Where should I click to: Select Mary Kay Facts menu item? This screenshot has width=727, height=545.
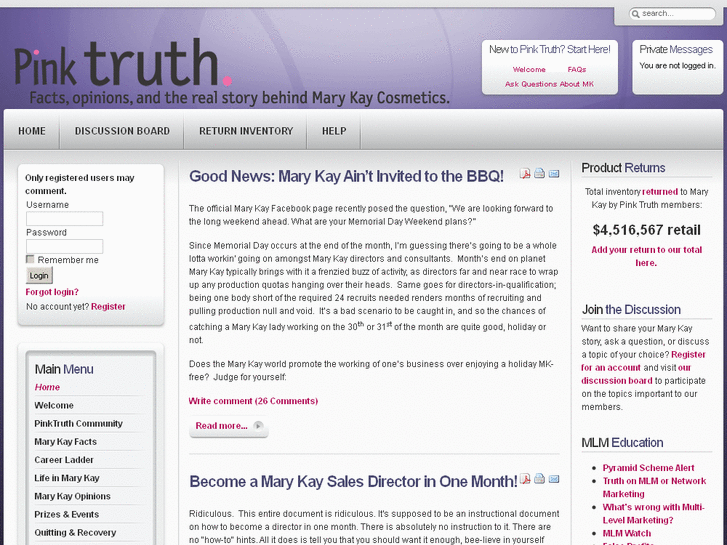click(65, 442)
